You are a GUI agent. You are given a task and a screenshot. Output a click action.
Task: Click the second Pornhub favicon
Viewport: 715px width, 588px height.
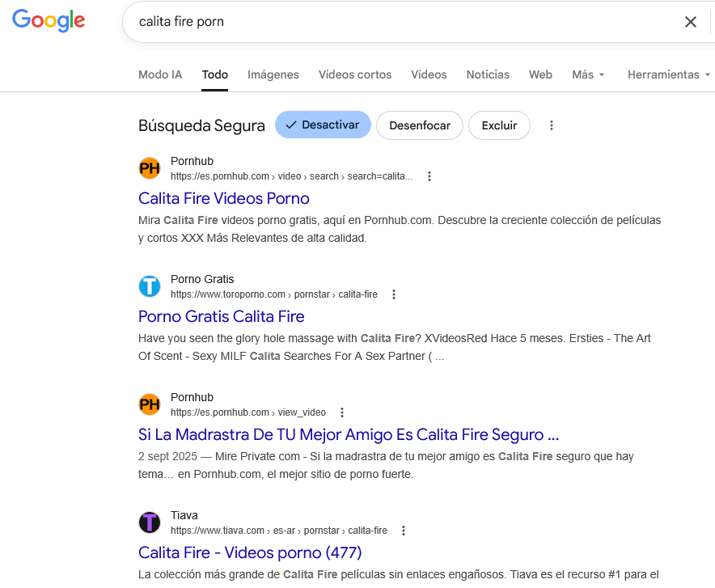[x=149, y=404]
